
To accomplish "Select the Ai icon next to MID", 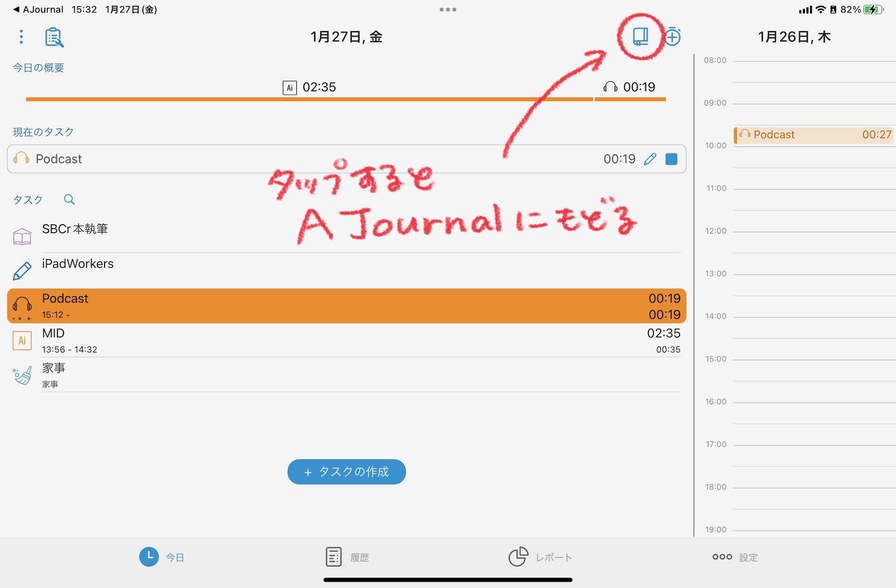I will (21, 340).
